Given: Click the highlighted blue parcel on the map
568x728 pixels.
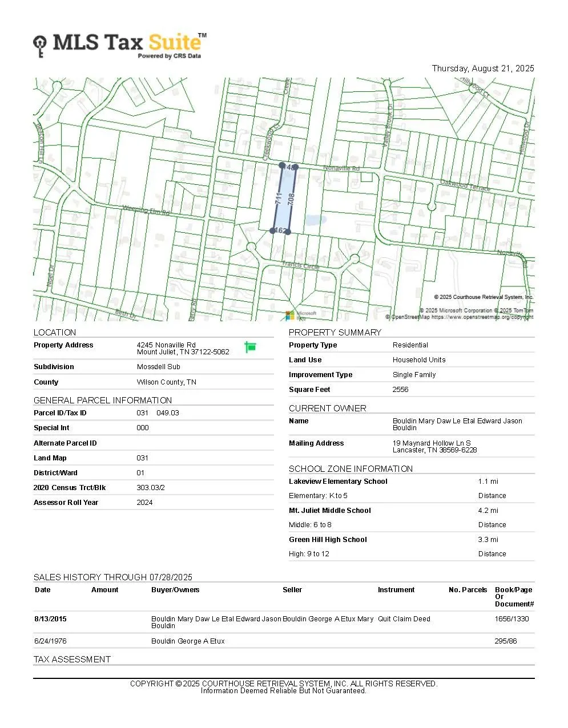Looking at the screenshot, I should coord(284,199).
